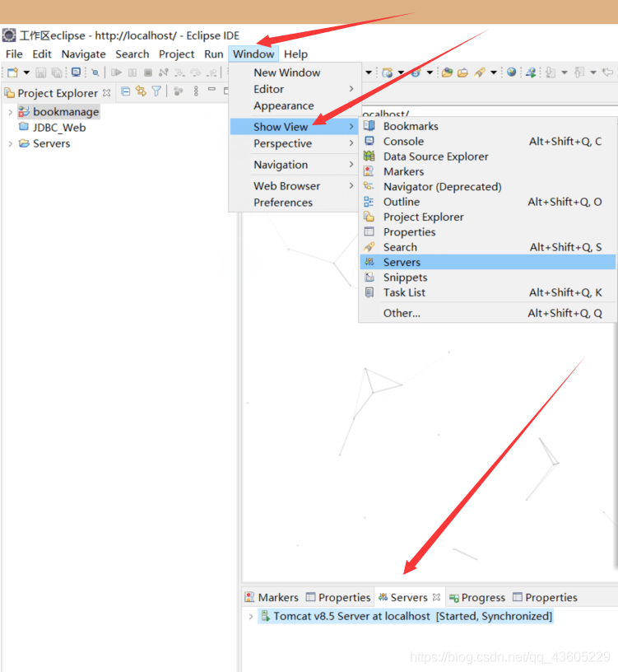Click the Previous Annotation toolbar icon
The height and width of the screenshot is (672, 618).
point(579,72)
